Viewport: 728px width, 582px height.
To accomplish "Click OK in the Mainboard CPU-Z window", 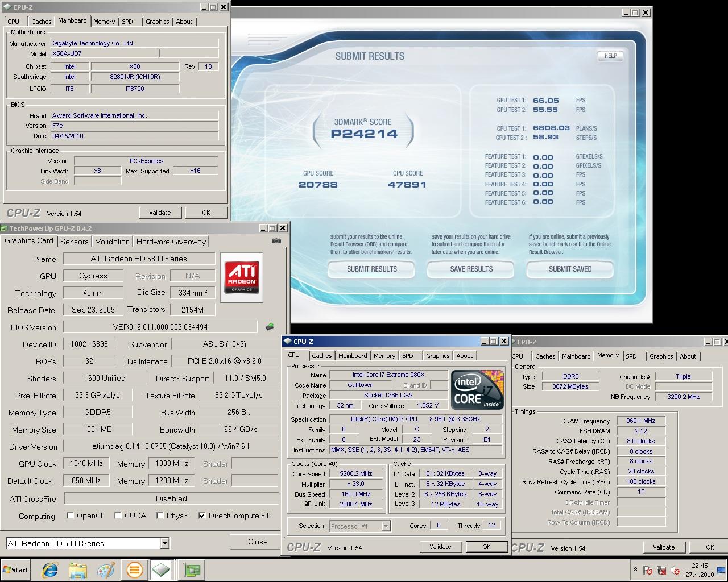I will 206,213.
